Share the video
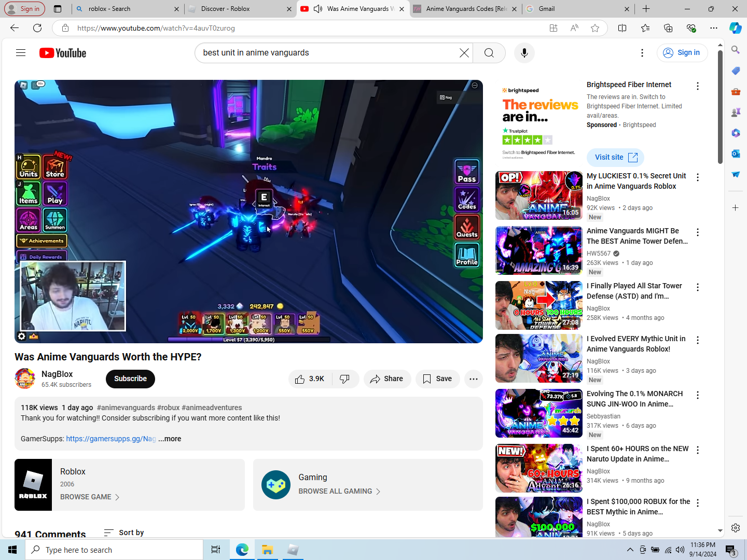 [x=387, y=379]
